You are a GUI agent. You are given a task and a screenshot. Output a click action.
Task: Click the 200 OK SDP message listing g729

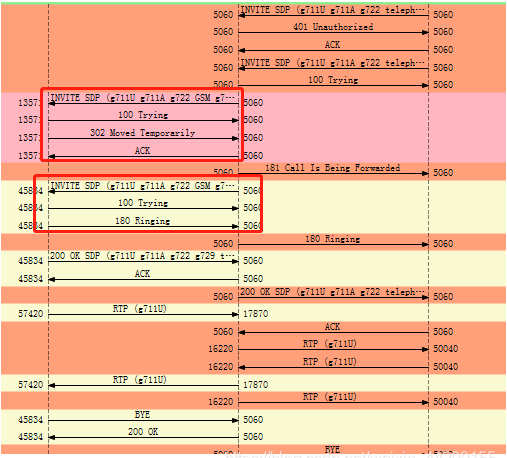click(143, 256)
